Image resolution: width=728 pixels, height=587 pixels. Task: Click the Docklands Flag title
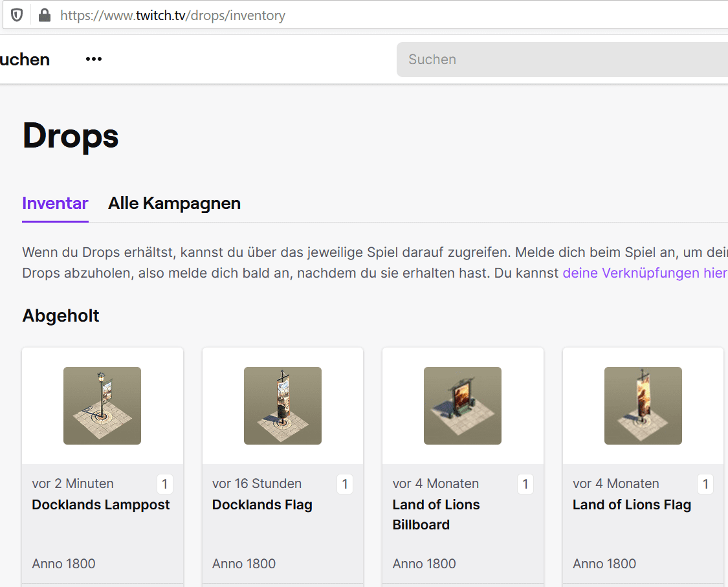click(262, 505)
